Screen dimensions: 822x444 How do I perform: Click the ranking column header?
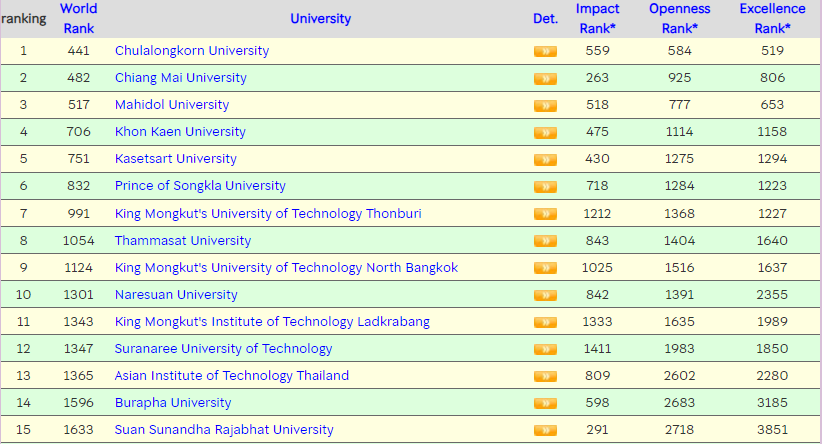[24, 19]
